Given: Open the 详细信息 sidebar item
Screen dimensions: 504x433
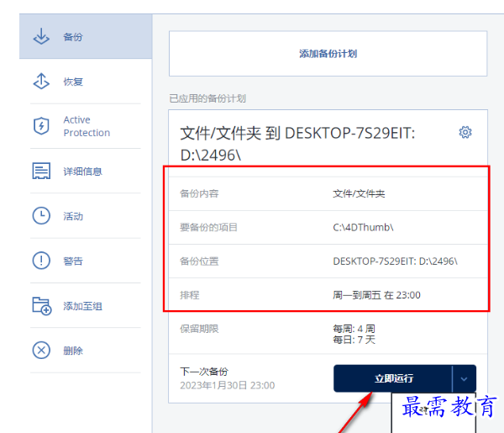Looking at the screenshot, I should (86, 172).
